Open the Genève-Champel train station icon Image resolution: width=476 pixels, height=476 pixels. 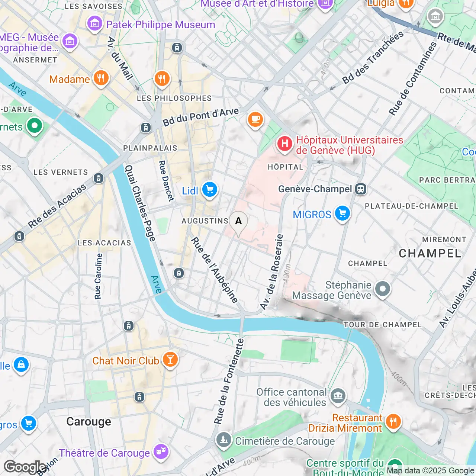point(360,189)
